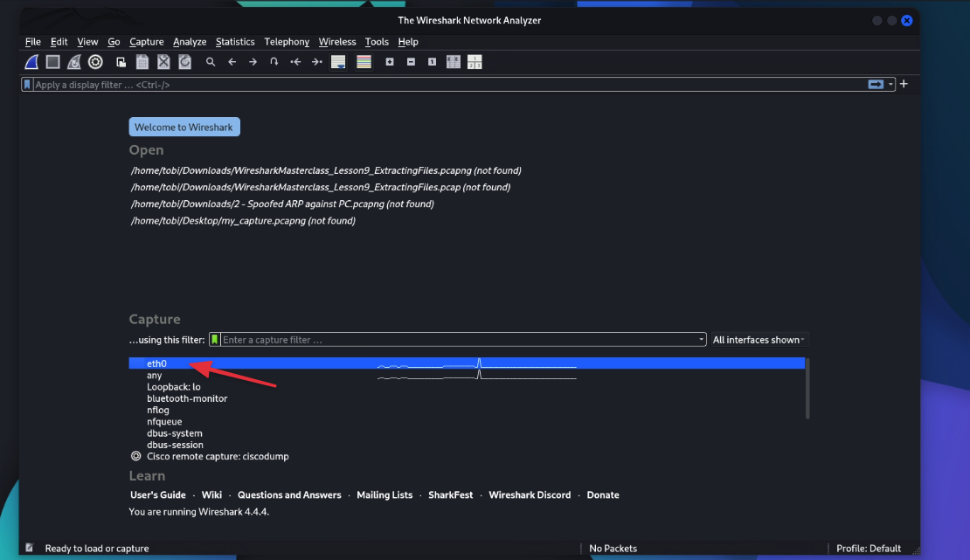
Task: Click the display filter input field
Action: pos(437,85)
